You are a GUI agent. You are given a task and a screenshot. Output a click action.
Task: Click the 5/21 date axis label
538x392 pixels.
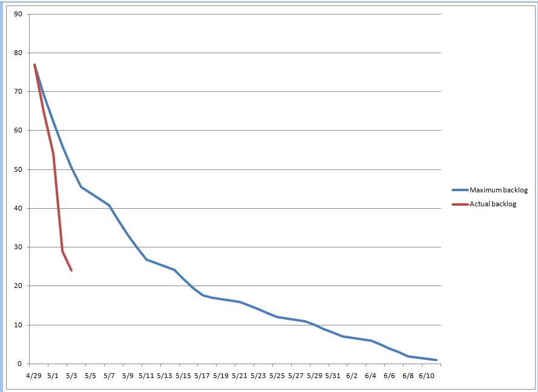click(240, 376)
